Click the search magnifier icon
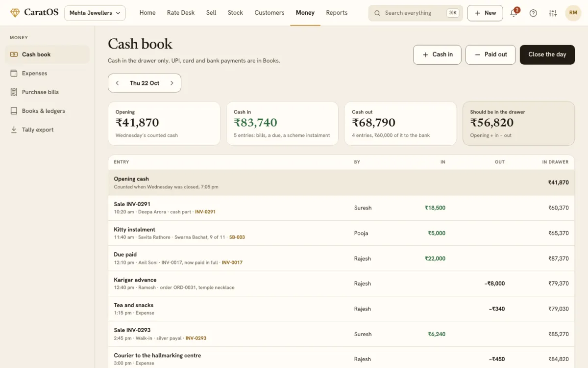Image resolution: width=588 pixels, height=368 pixels. [377, 13]
